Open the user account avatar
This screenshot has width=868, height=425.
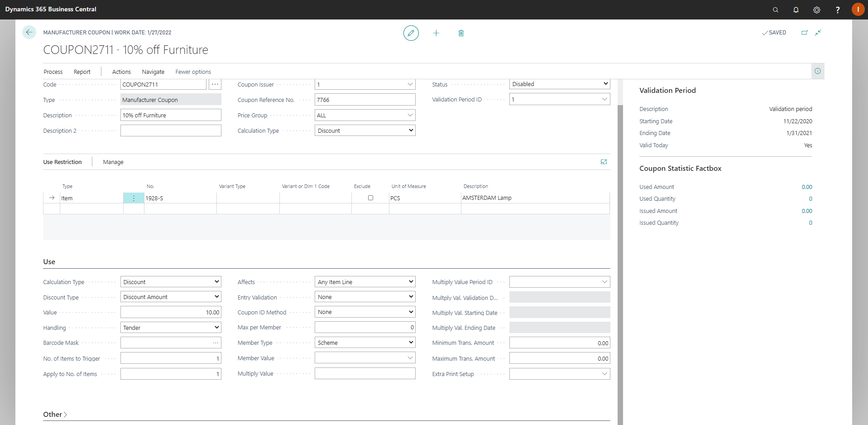click(x=858, y=10)
